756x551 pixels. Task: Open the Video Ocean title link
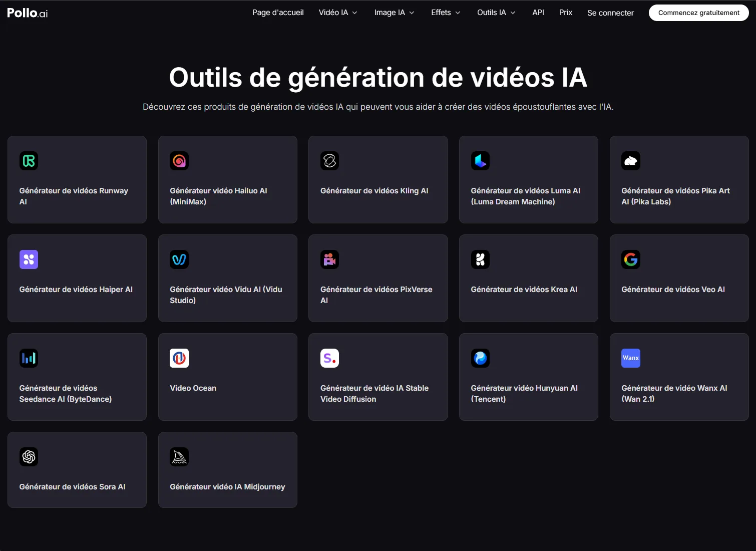[193, 388]
